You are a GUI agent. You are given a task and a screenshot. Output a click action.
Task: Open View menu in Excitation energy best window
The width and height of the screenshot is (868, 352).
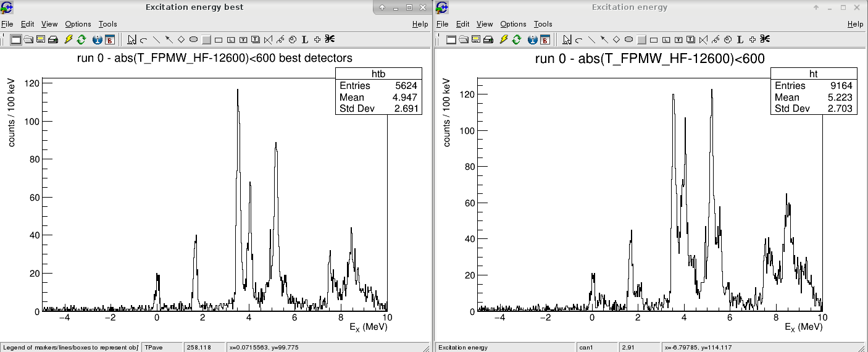tap(49, 24)
